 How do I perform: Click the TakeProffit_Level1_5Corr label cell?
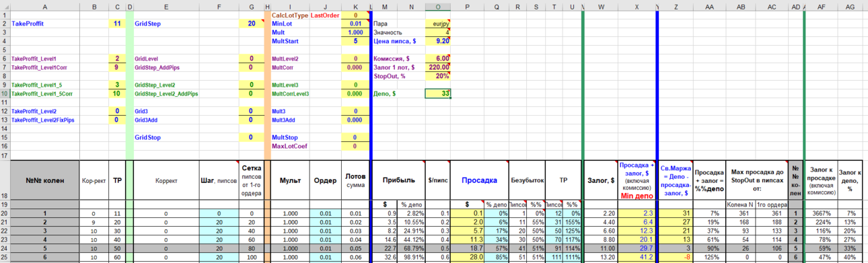[x=45, y=93]
